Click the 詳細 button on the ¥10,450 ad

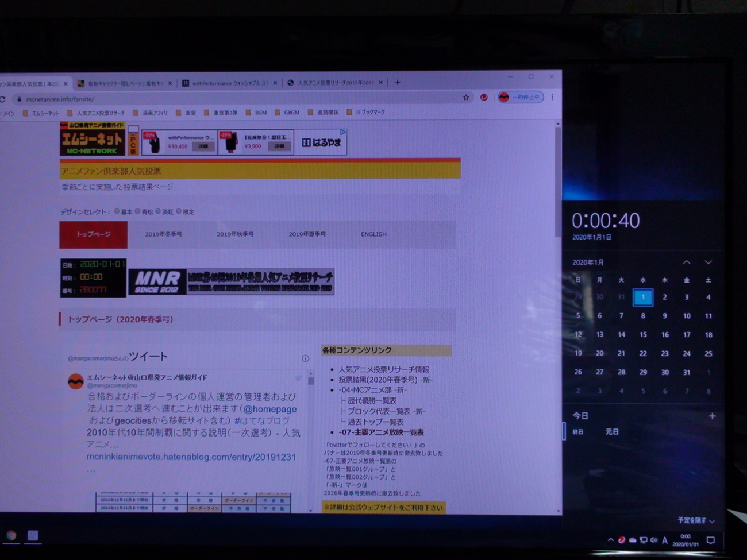[x=203, y=146]
